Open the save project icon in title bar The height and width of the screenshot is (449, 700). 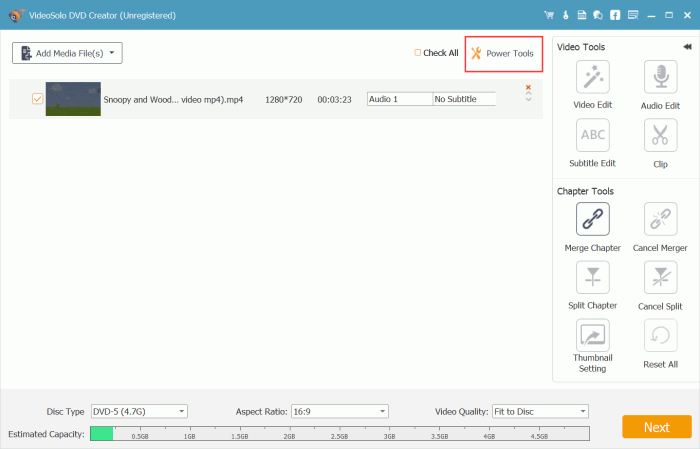coord(582,15)
